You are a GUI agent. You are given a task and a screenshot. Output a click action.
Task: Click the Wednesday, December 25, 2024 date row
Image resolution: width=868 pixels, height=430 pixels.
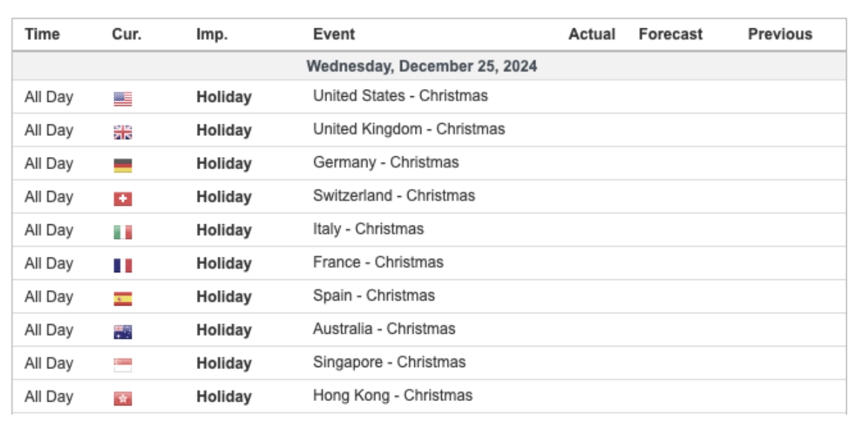(421, 66)
